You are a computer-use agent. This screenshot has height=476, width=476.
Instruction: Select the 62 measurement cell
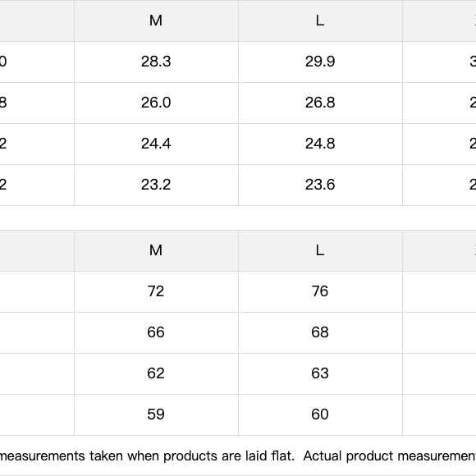coord(156,373)
